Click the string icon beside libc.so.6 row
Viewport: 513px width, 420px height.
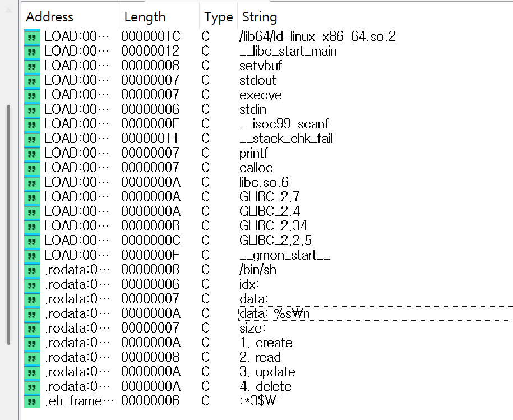32,182
